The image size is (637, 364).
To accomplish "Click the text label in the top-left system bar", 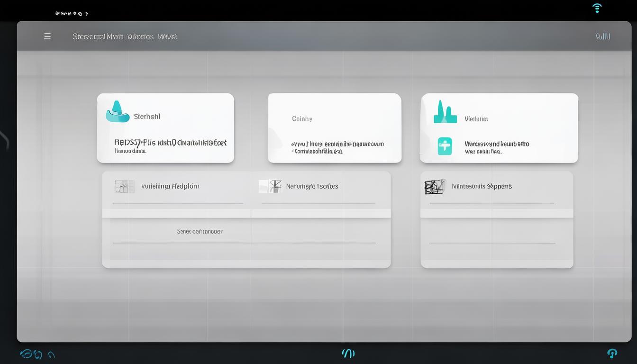I will pos(72,14).
